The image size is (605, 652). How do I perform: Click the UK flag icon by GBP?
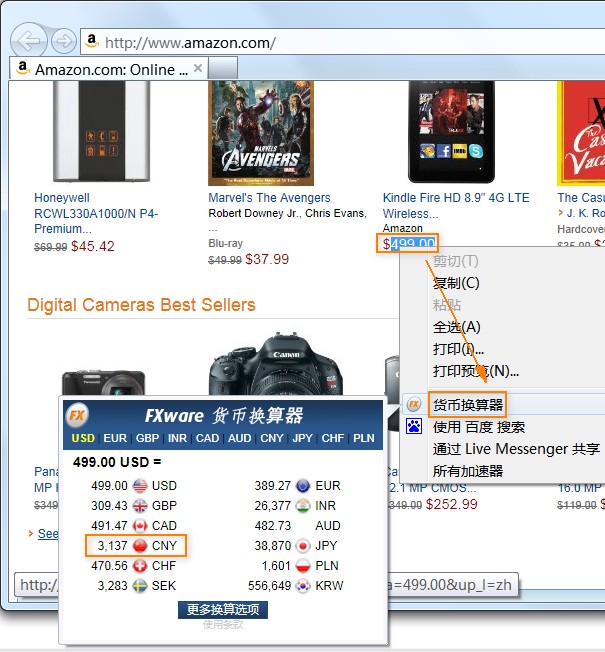[x=140, y=506]
